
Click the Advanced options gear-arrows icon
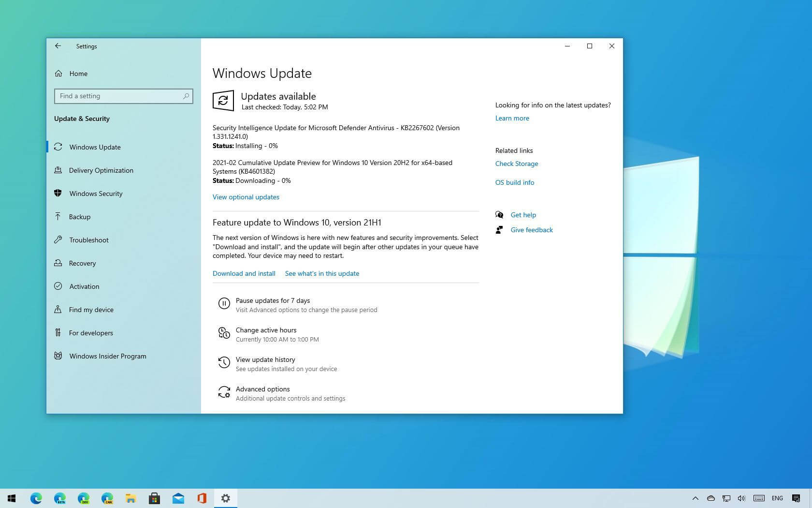pos(224,392)
